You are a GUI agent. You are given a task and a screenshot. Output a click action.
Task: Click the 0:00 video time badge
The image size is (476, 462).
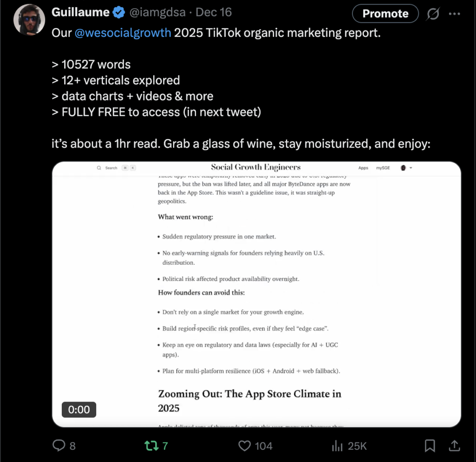[x=79, y=409]
